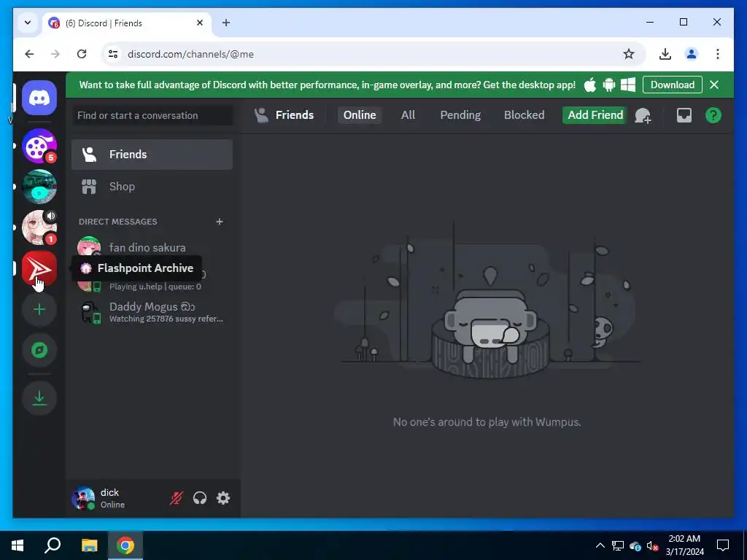Switch to the All friends tab
Screen dimensions: 747x560
pos(408,115)
